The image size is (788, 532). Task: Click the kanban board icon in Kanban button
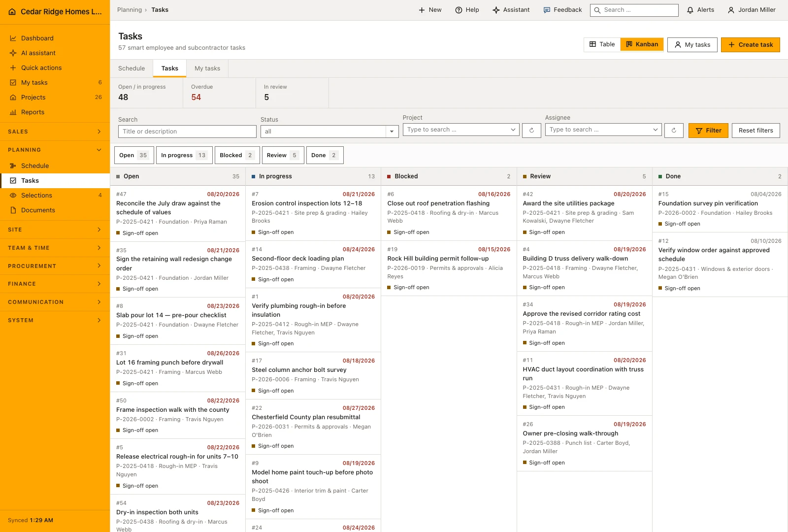click(x=629, y=44)
